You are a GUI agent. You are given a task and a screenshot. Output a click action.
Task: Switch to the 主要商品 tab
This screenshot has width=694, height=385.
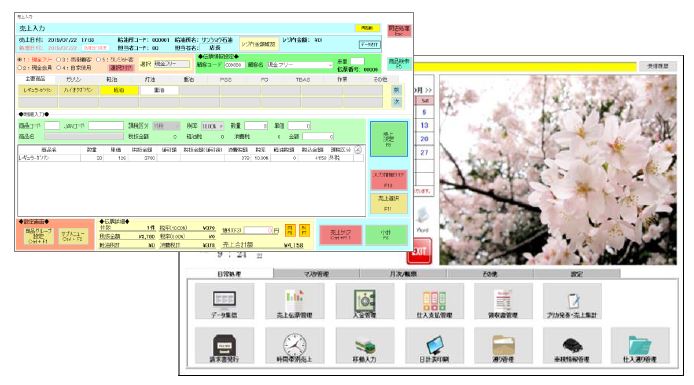(35, 79)
